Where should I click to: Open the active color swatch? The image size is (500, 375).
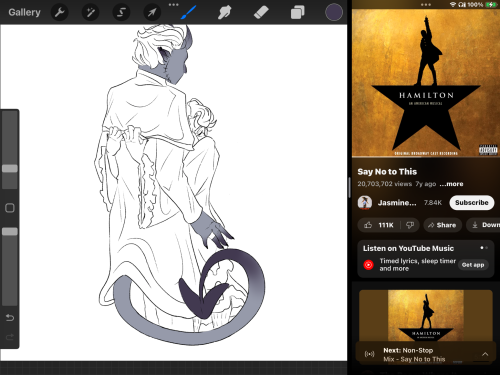[x=334, y=12]
